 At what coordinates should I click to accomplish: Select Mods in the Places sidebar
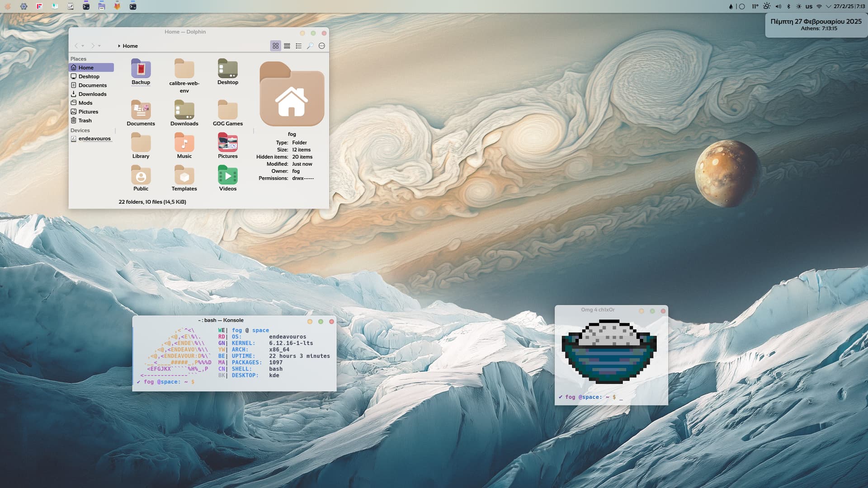click(x=91, y=103)
